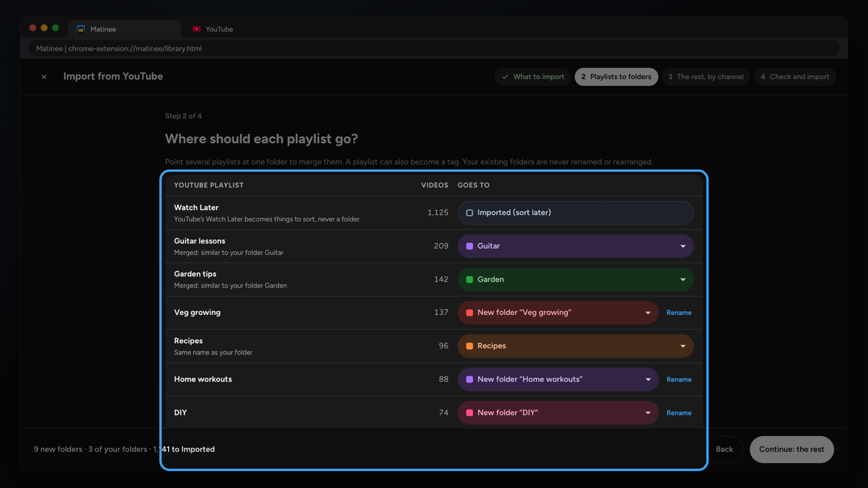Click the red Veg growing folder square

pos(470,313)
